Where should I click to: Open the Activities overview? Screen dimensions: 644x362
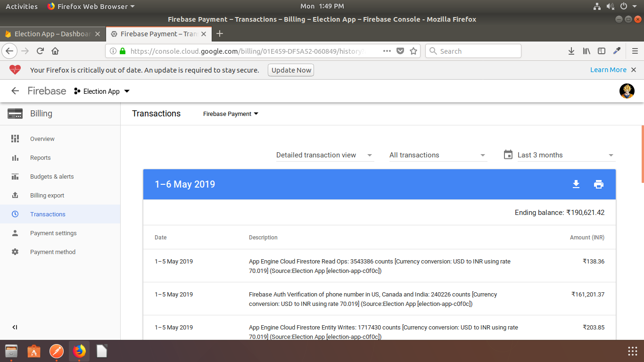click(21, 6)
